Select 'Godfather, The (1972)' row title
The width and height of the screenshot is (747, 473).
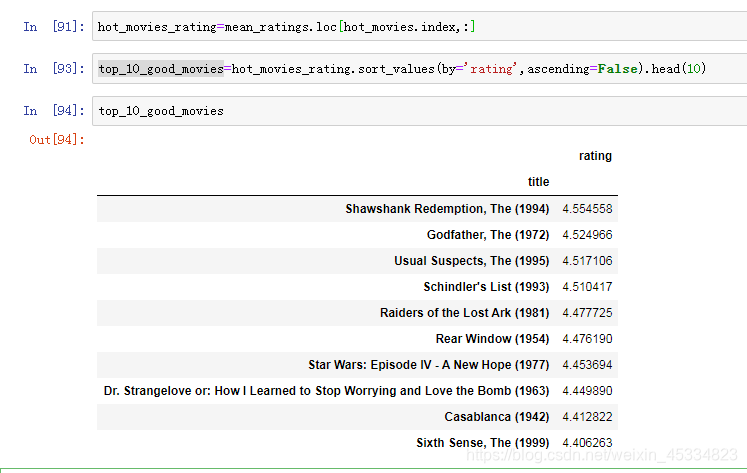click(x=488, y=235)
